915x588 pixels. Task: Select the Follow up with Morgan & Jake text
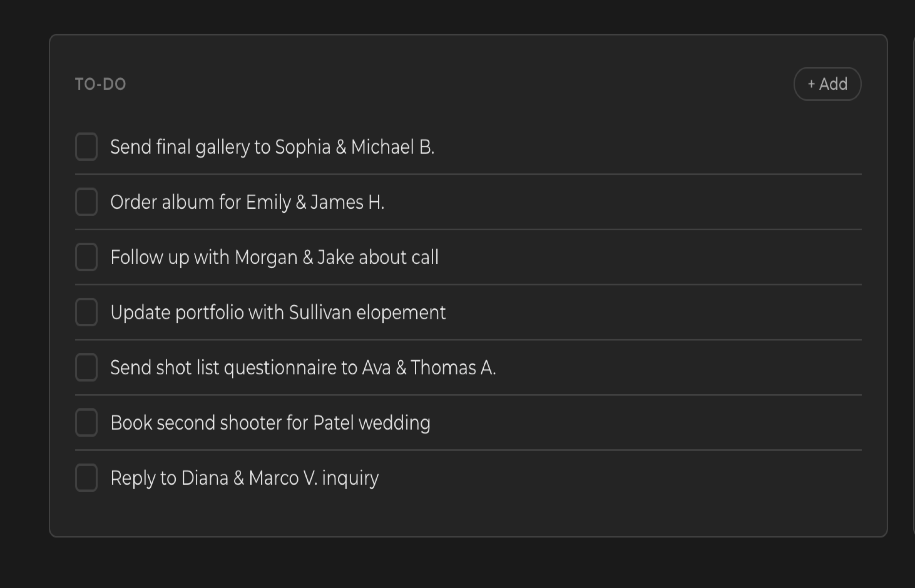274,257
